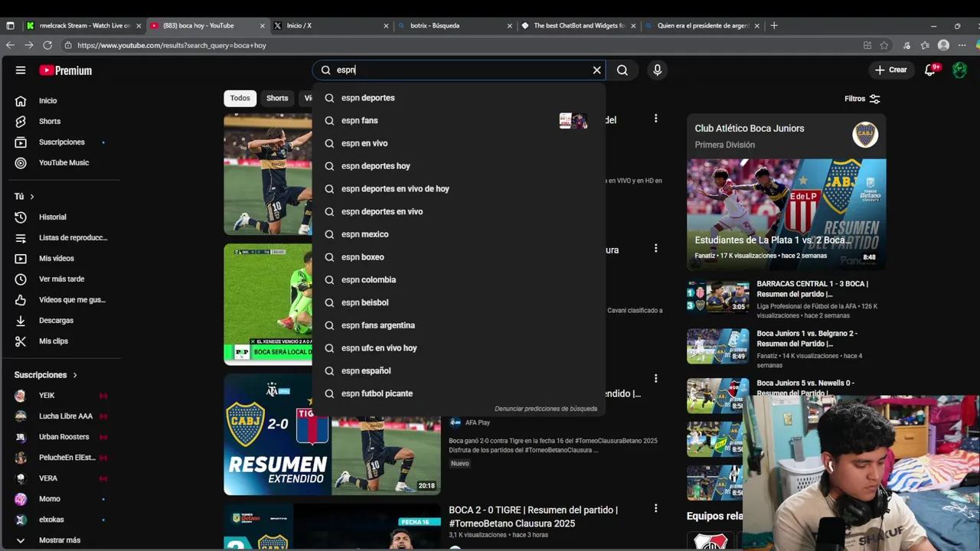
Task: Open the notifications bell
Action: click(x=930, y=70)
